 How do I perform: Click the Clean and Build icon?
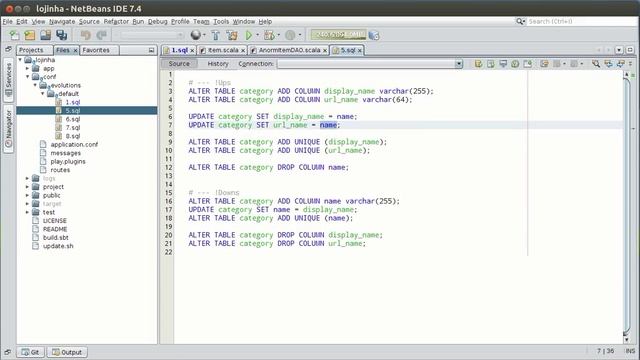click(232, 35)
